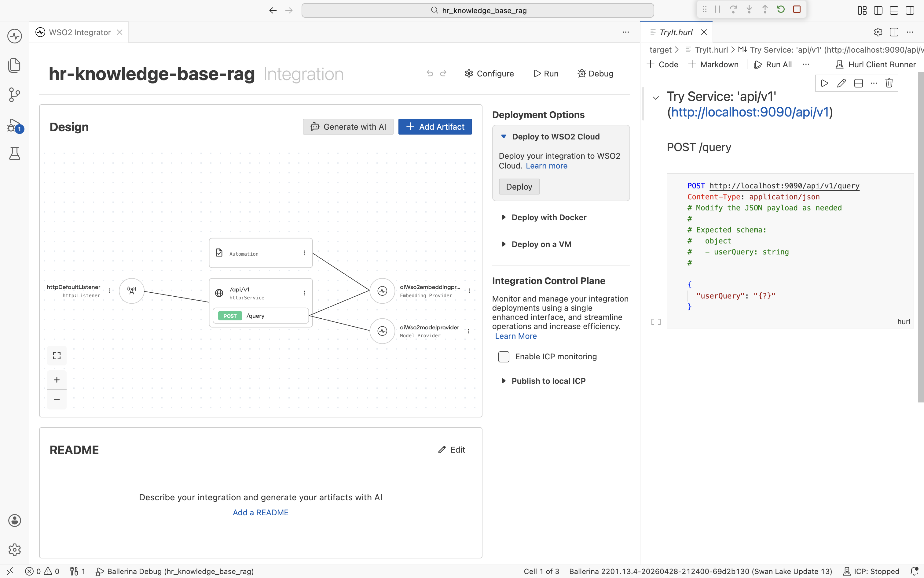Go back in navigation history

tap(273, 10)
